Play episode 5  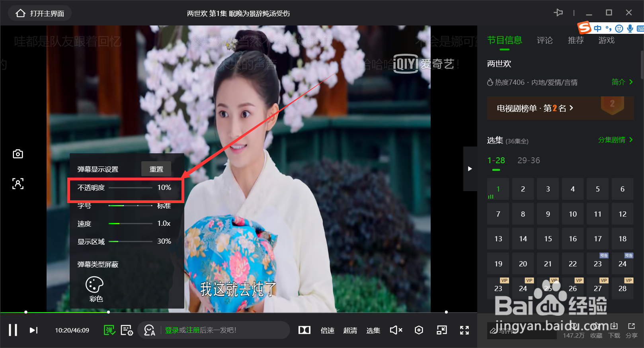click(x=597, y=189)
